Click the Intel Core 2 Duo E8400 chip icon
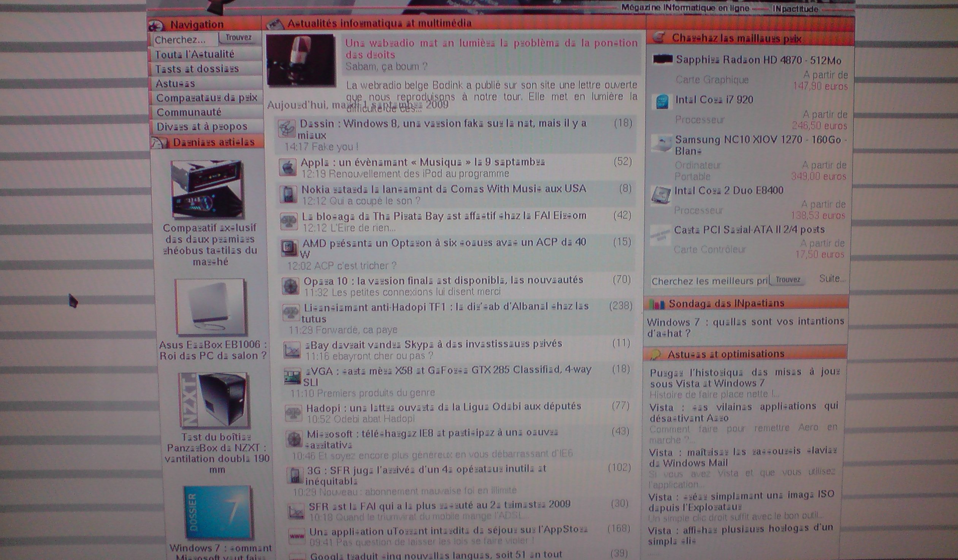958x560 pixels. pos(661,195)
